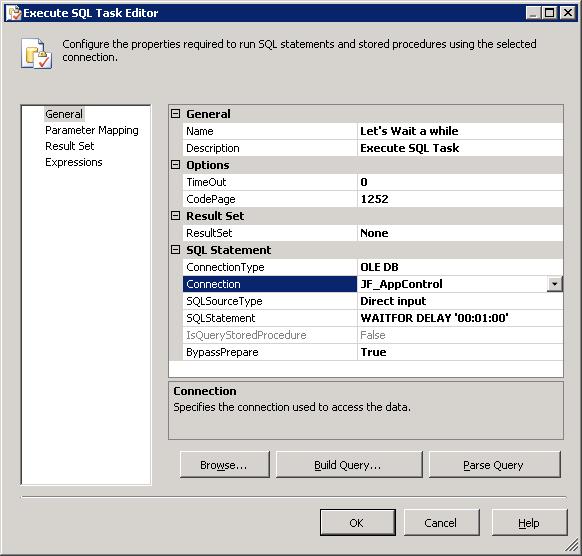Screen dimensions: 582x556
Task: Click the Execute SQL Task title bar icon
Action: [13, 13]
